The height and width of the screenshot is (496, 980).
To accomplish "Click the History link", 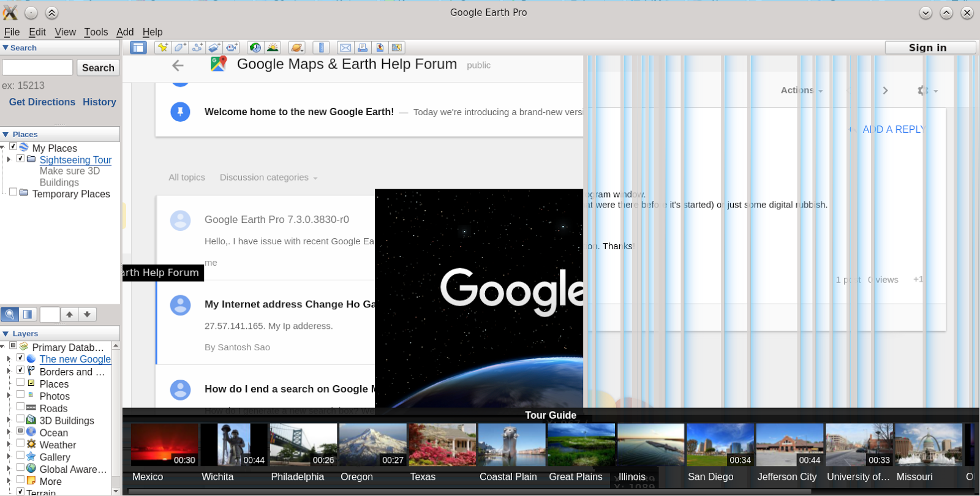I will 99,102.
